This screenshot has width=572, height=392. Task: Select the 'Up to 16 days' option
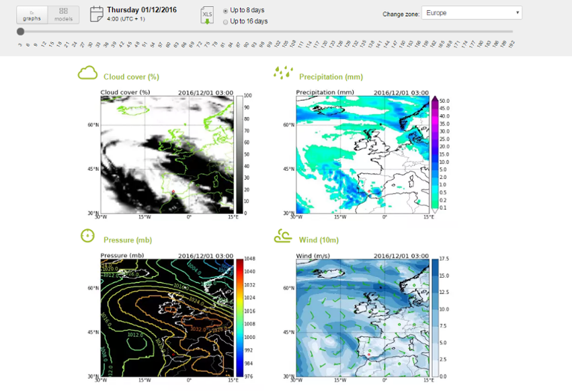(x=225, y=22)
